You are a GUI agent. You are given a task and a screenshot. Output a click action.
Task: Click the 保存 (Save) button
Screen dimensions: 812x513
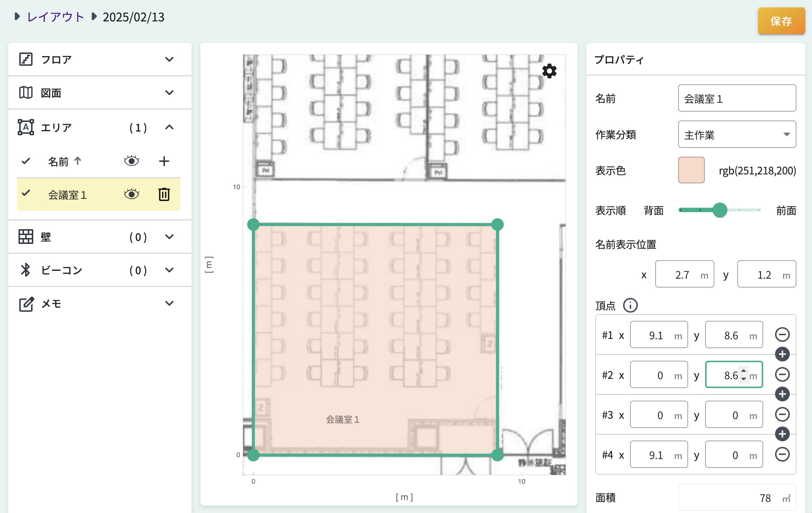[x=781, y=21]
